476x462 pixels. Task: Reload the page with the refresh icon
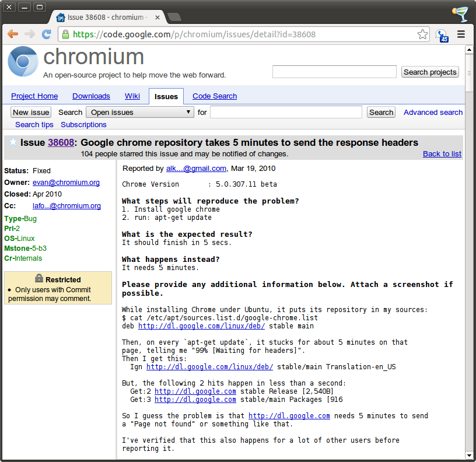tap(47, 34)
